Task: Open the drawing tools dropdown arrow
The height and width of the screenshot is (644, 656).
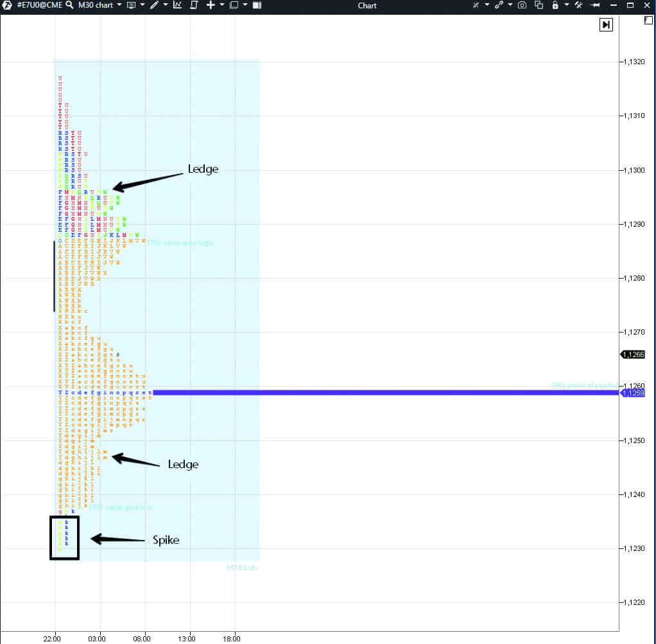Action: tap(166, 5)
